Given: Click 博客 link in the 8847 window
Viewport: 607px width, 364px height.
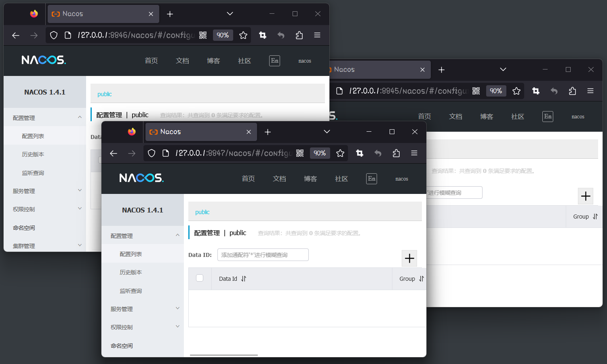Looking at the screenshot, I should pyautogui.click(x=310, y=179).
